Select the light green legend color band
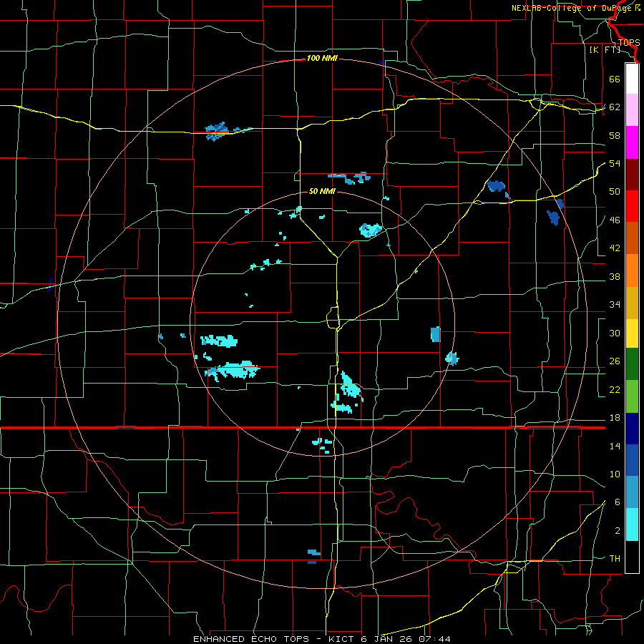The width and height of the screenshot is (644, 644). (632, 396)
